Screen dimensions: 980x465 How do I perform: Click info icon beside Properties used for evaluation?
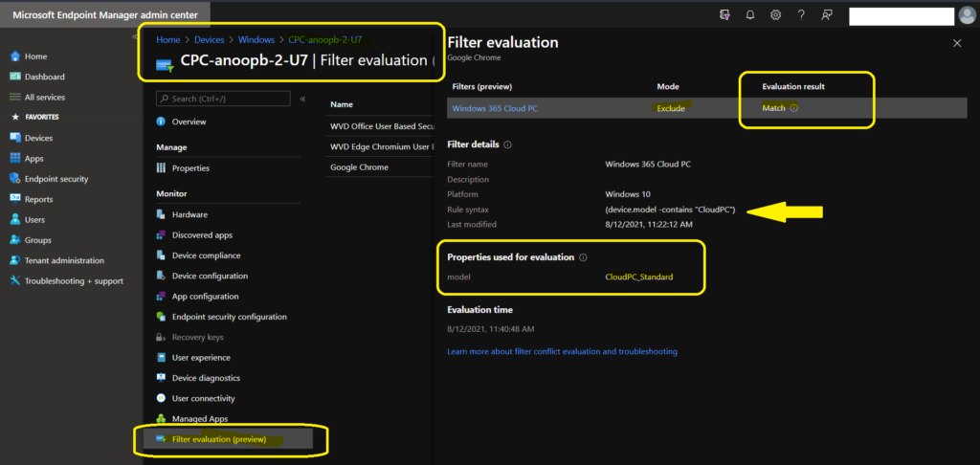coord(583,256)
